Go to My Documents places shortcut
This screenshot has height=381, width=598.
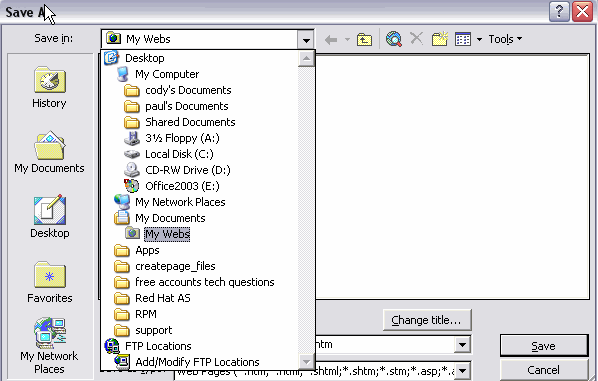point(50,153)
